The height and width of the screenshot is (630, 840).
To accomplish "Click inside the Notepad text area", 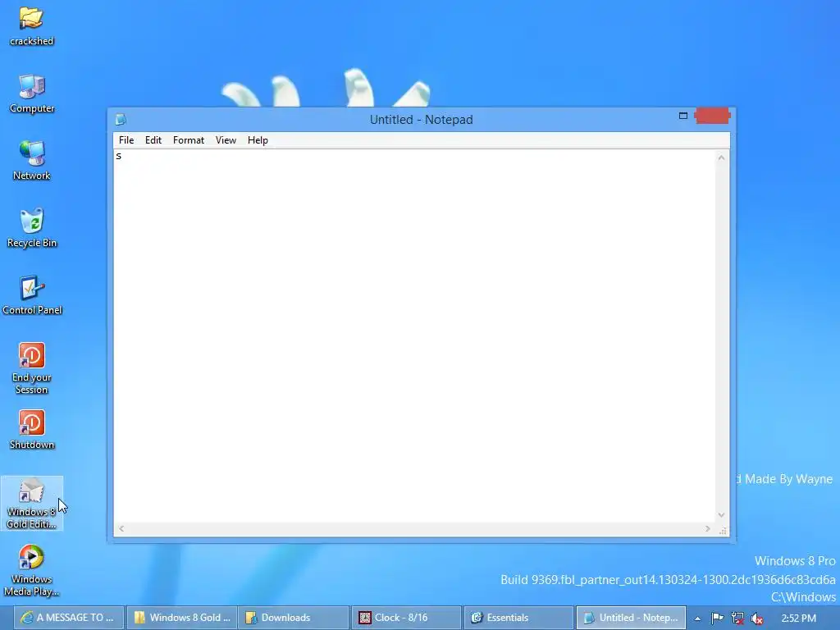I will point(414,336).
